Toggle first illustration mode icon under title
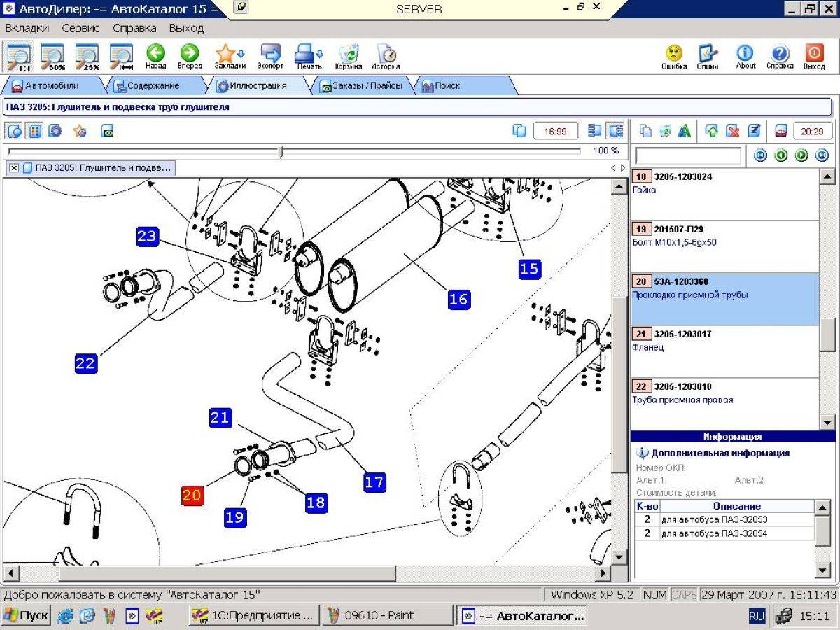This screenshot has width=840, height=630. tap(15, 131)
